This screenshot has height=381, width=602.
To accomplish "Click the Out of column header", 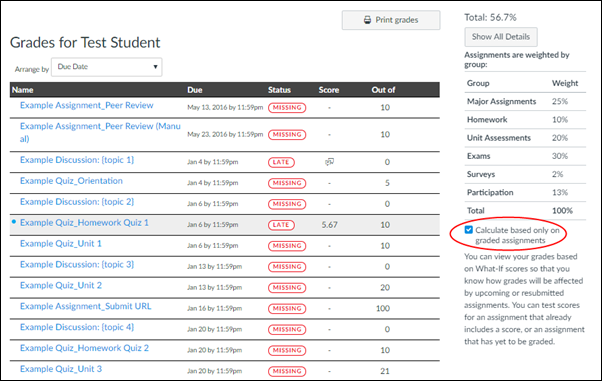I will (383, 90).
